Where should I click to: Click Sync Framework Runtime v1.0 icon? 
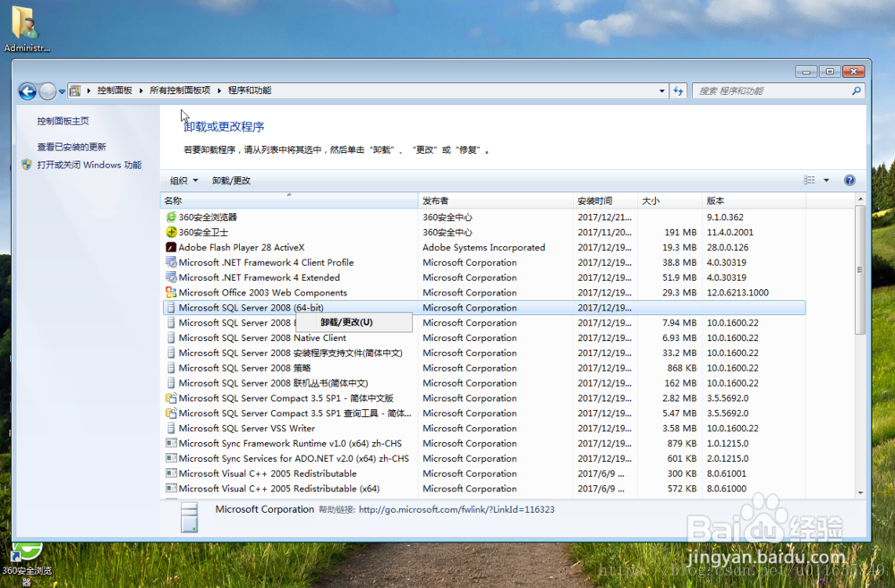171,443
